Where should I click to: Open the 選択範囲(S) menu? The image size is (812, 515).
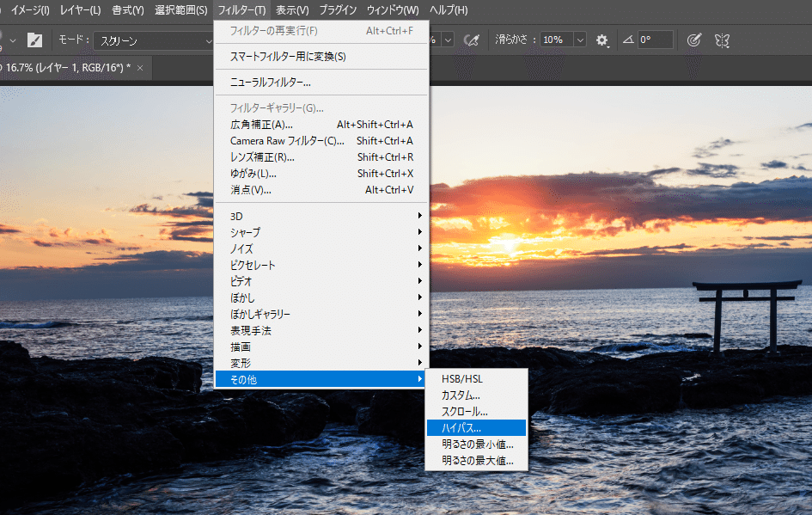[180, 9]
